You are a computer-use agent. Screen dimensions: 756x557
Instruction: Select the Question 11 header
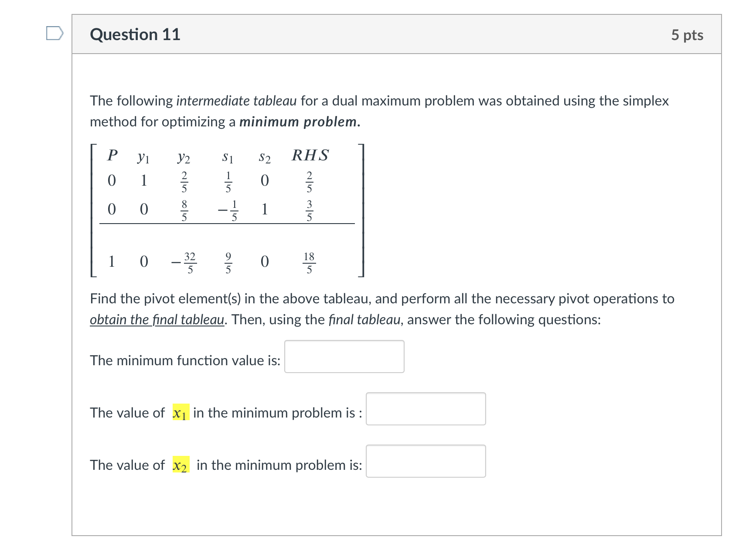coord(134,34)
